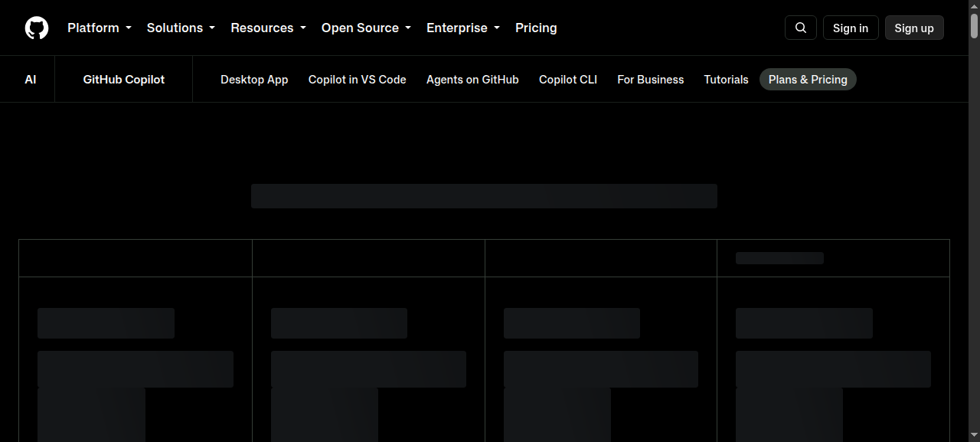Select the Tutorials tab
Screen dimensions: 980x442
(x=727, y=80)
